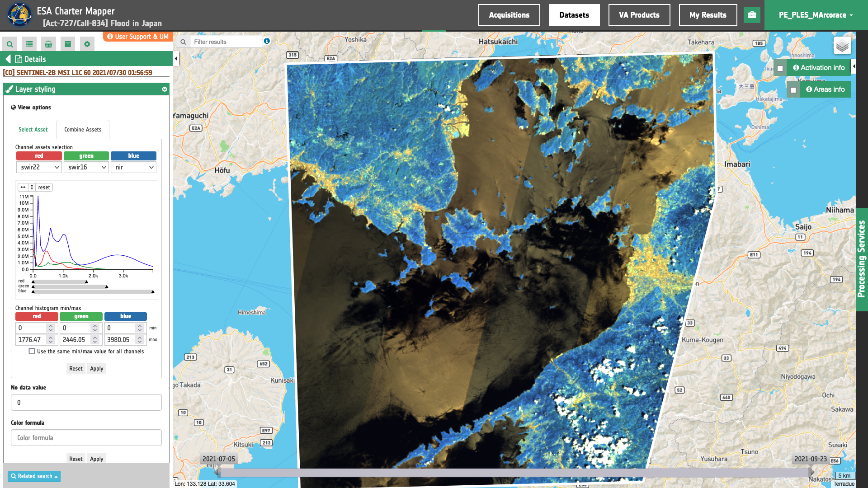Switch to the Select Asset tab
The width and height of the screenshot is (868, 488).
point(33,130)
